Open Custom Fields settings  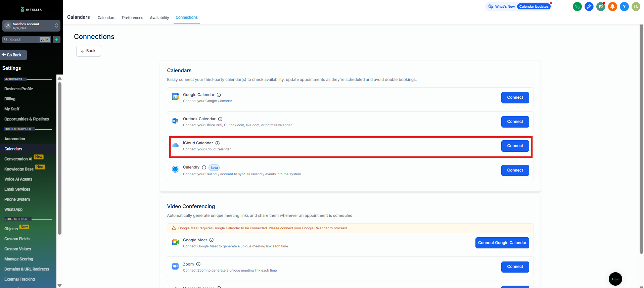[x=17, y=239]
